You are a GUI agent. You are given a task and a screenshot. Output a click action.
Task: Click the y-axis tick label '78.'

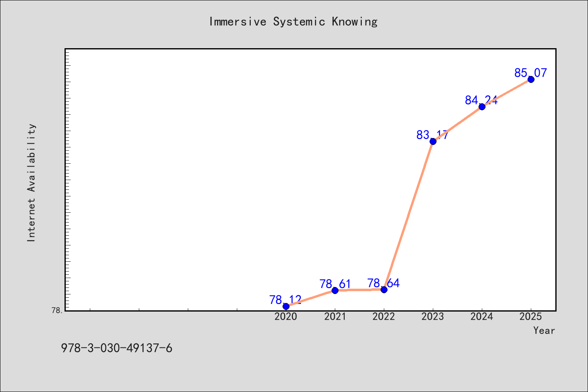pos(57,310)
